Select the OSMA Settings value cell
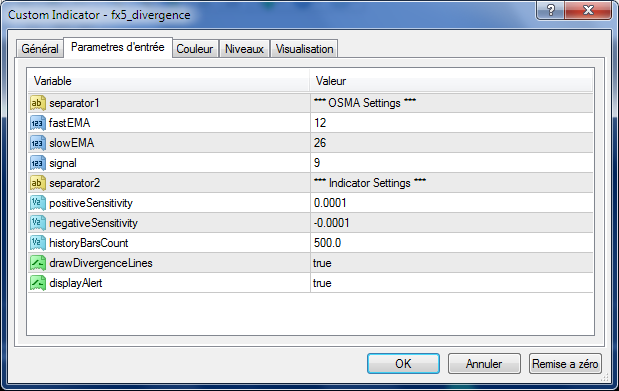 coord(452,103)
